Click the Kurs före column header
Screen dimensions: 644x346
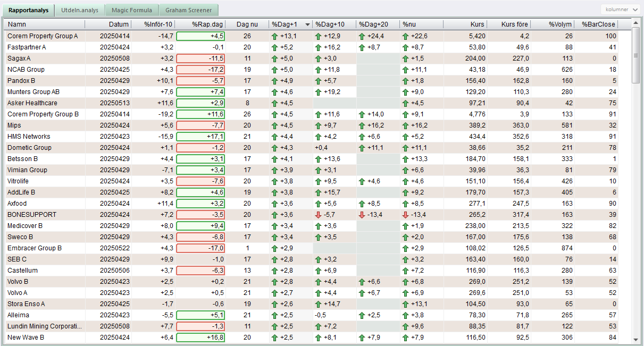pyautogui.click(x=509, y=24)
